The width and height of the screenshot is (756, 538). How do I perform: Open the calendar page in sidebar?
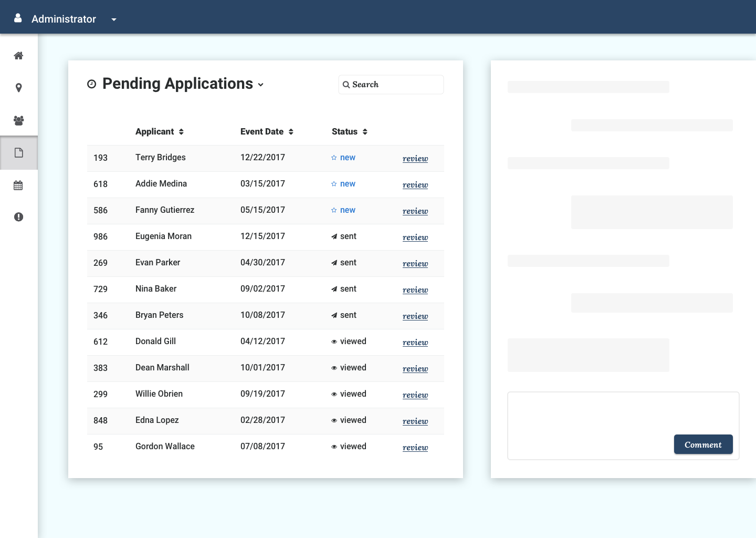coord(18,185)
